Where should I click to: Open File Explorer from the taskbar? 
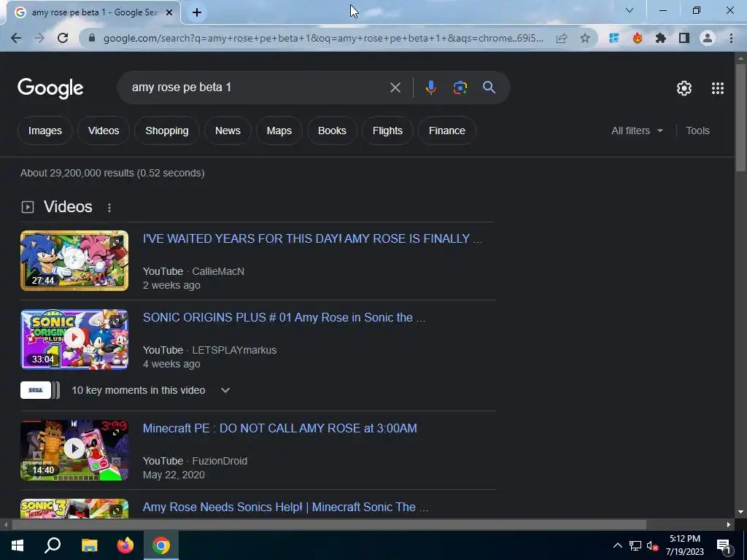point(89,545)
